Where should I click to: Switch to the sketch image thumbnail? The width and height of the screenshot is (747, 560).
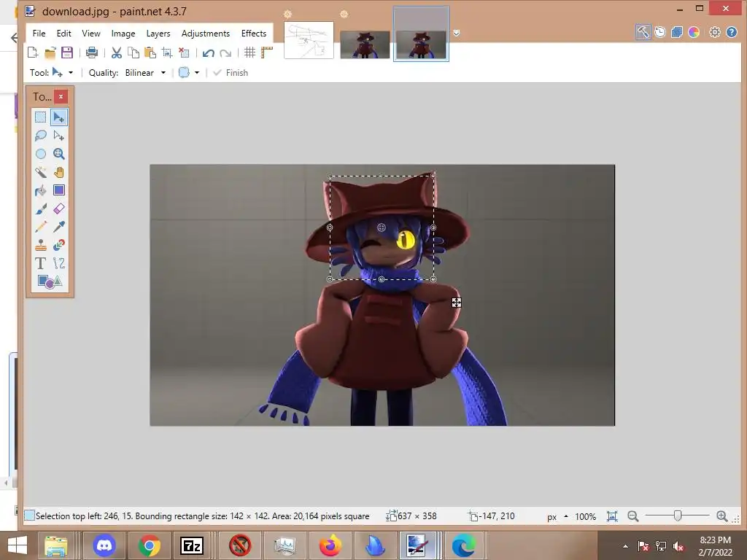pyautogui.click(x=309, y=40)
